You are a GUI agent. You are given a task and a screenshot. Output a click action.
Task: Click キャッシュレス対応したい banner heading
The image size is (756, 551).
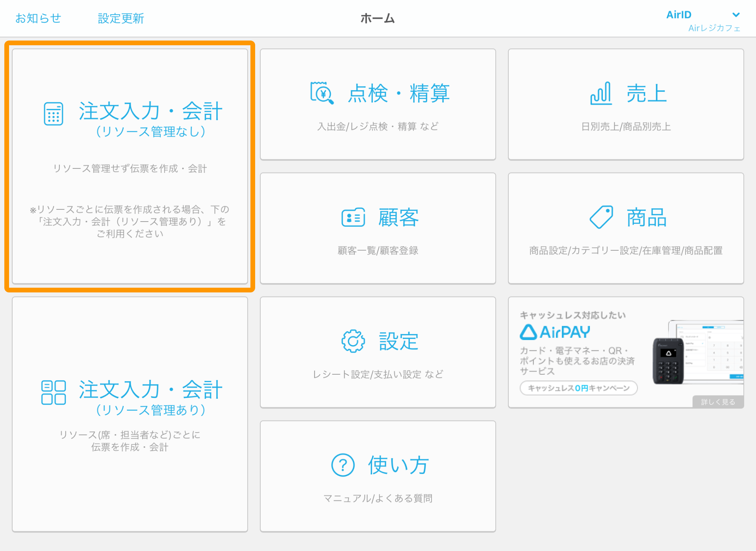573,315
